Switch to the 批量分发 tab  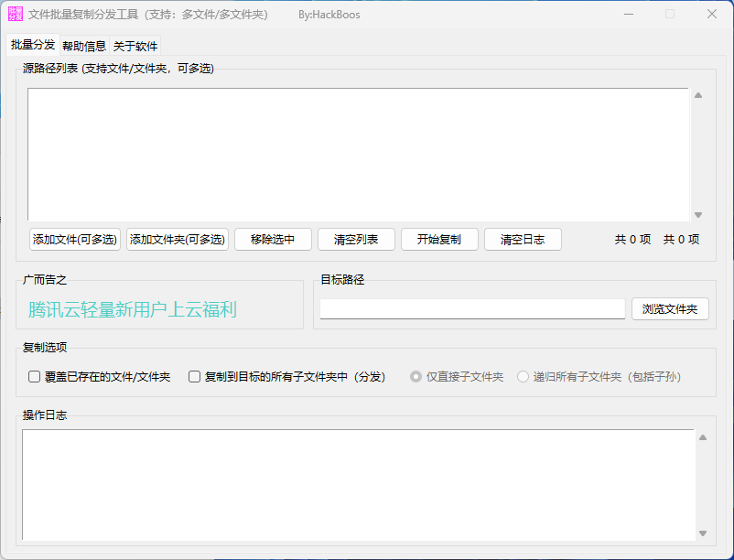tap(31, 44)
